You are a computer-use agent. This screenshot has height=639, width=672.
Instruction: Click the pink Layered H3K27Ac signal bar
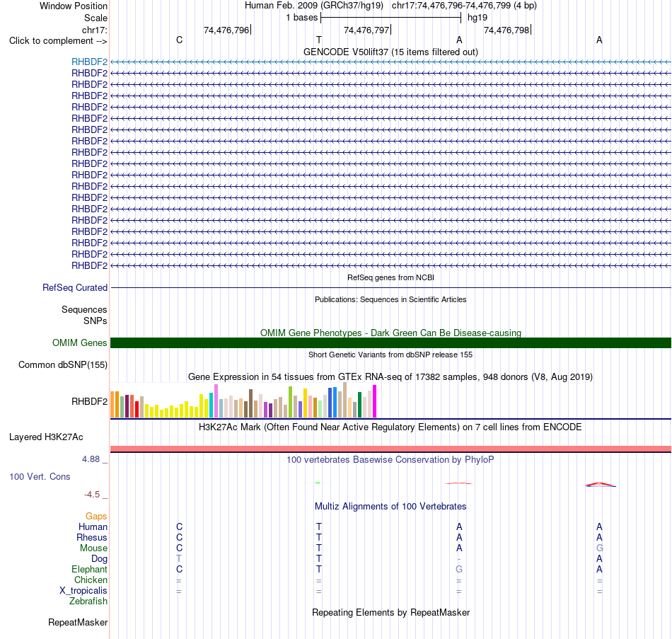tap(390, 449)
